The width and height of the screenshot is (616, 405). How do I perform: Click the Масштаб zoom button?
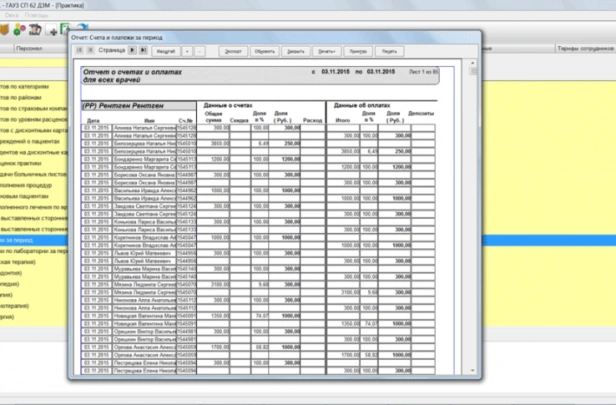166,48
